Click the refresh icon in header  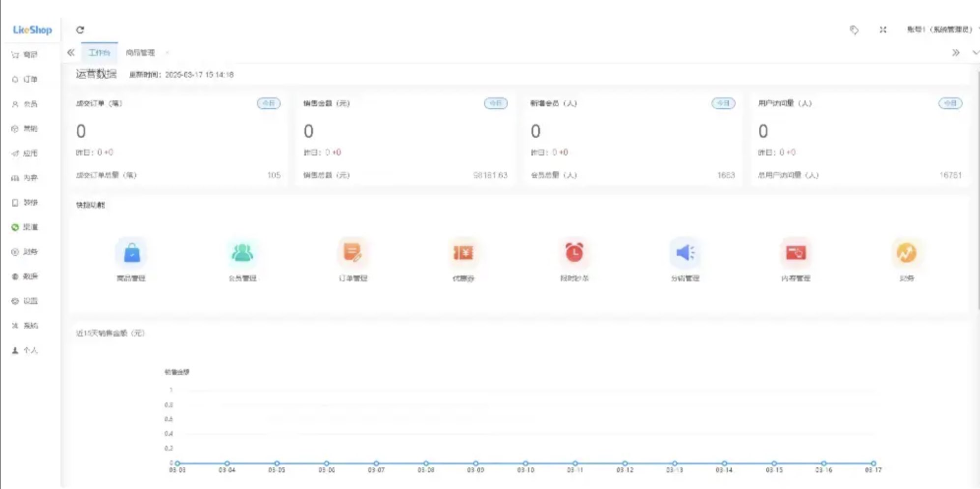pyautogui.click(x=80, y=30)
